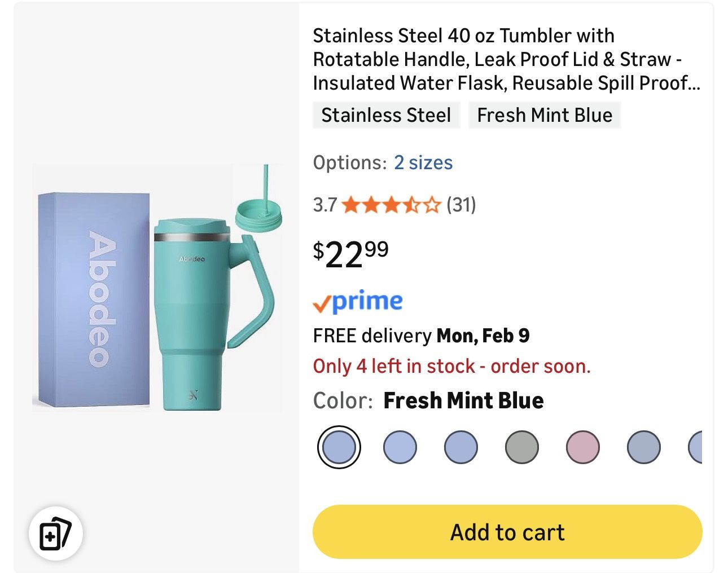
Task: Choose the sixth slate-blue color swatch
Action: 643,447
